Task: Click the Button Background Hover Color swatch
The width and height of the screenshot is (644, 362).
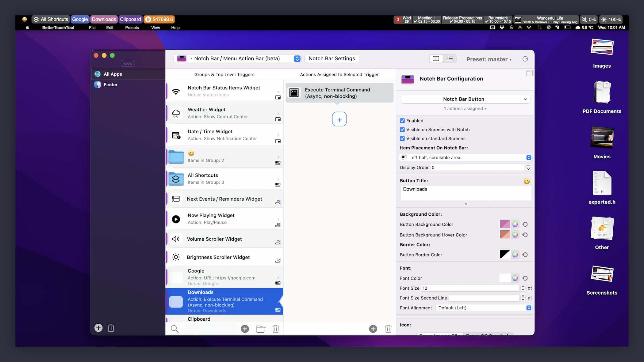Action: tap(505, 235)
